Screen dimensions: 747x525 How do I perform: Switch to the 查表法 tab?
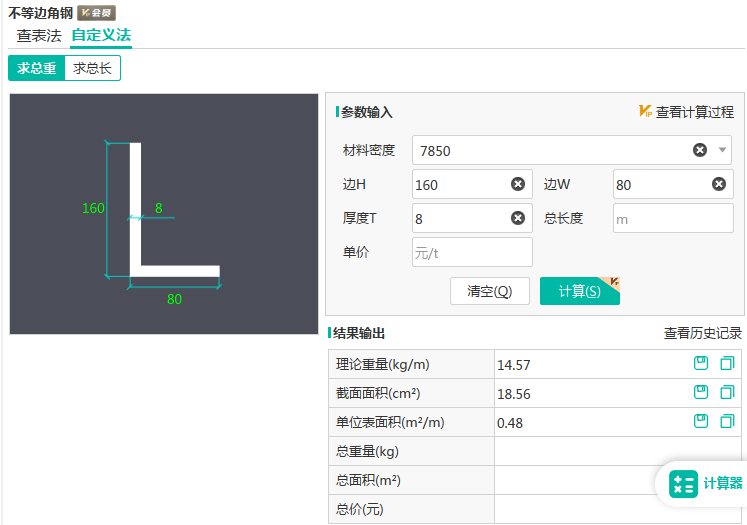39,36
